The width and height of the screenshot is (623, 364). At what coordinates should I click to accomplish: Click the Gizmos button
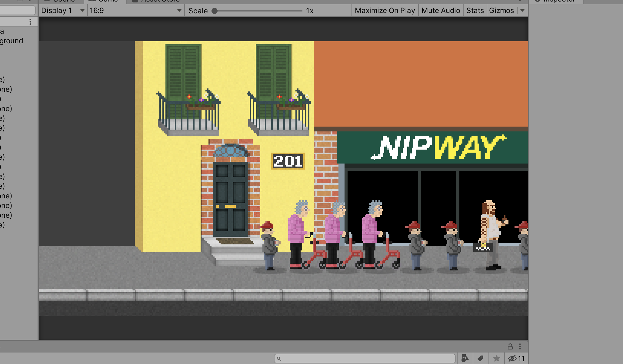501,11
